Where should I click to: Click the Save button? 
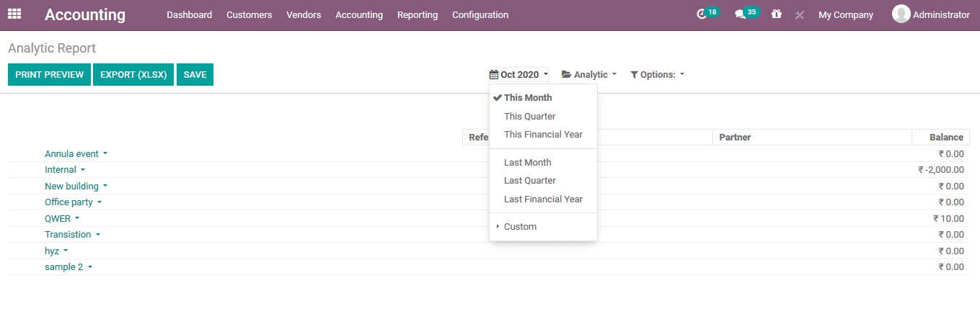pos(195,75)
